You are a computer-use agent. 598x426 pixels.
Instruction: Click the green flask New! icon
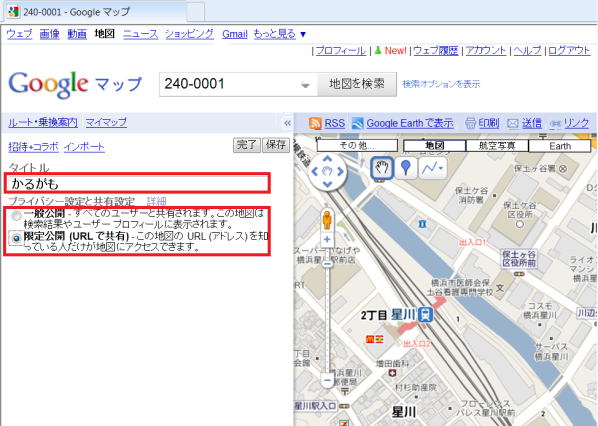pyautogui.click(x=378, y=50)
